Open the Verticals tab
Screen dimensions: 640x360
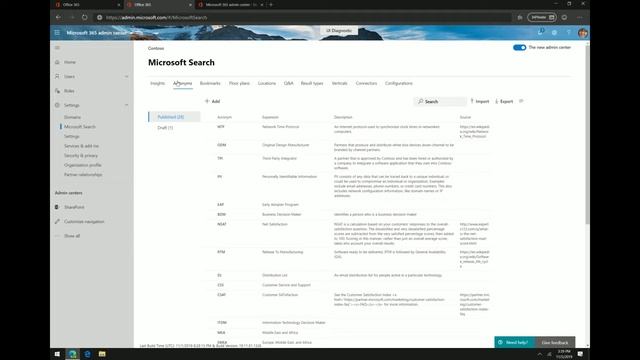(340, 83)
